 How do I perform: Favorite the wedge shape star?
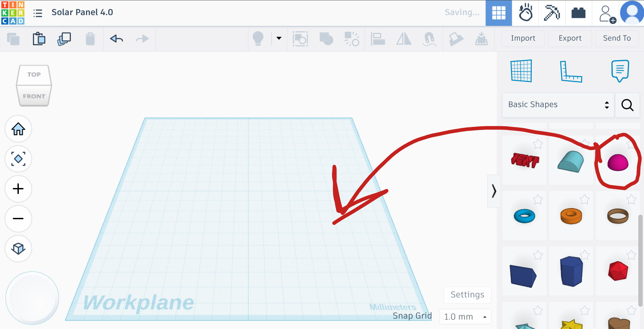tap(538, 255)
